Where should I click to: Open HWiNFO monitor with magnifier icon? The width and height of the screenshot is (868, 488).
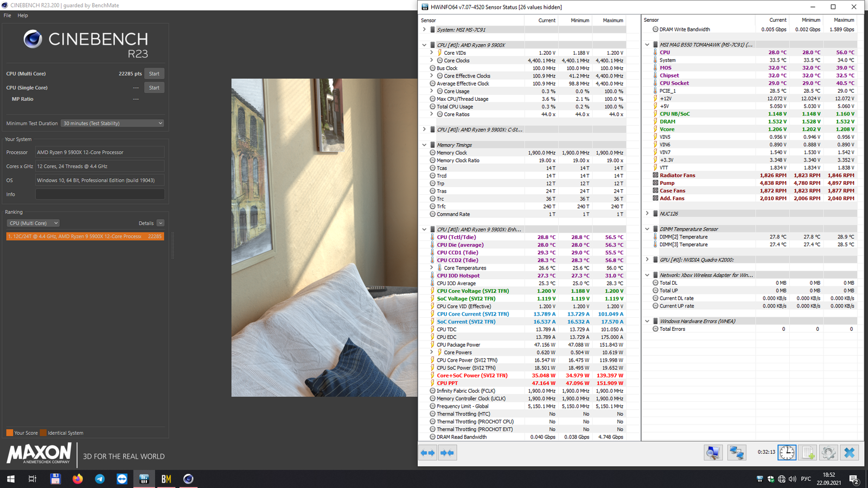pos(713,452)
